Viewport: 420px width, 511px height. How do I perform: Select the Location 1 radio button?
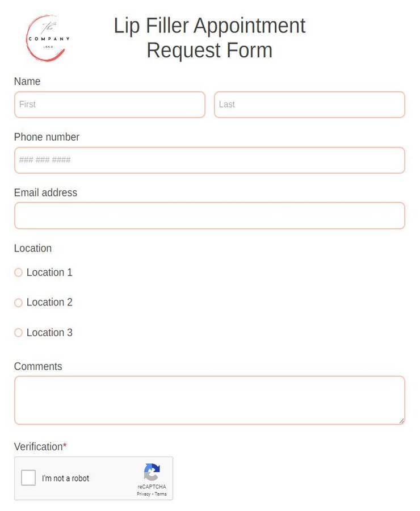tap(18, 273)
